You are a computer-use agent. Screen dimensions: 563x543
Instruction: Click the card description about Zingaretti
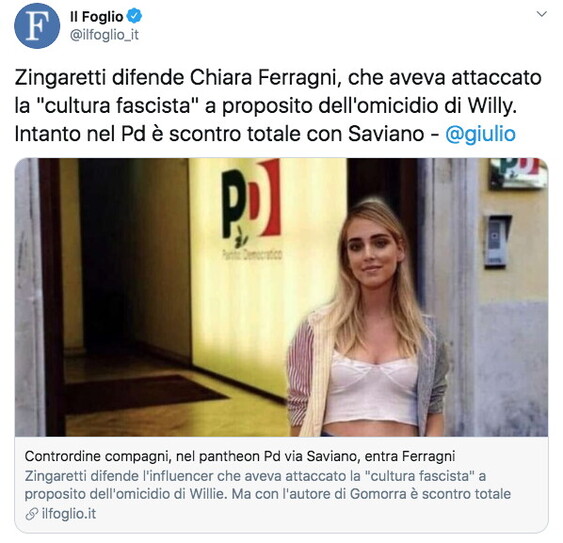click(x=267, y=485)
